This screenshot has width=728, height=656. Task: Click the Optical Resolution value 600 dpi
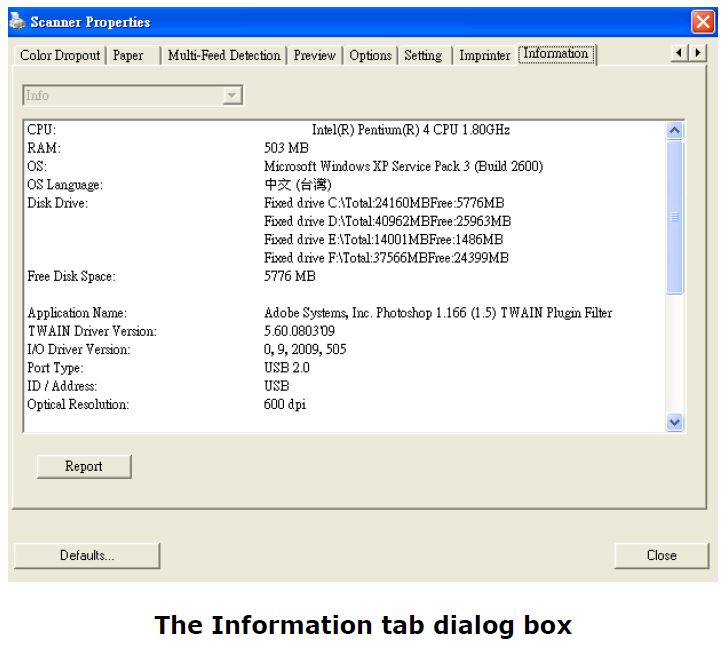(x=285, y=405)
